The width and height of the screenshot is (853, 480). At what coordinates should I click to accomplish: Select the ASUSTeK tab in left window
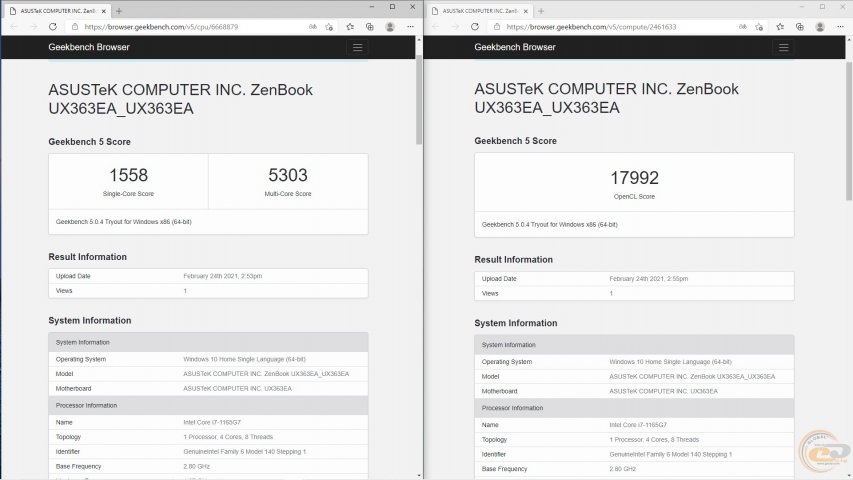(57, 11)
